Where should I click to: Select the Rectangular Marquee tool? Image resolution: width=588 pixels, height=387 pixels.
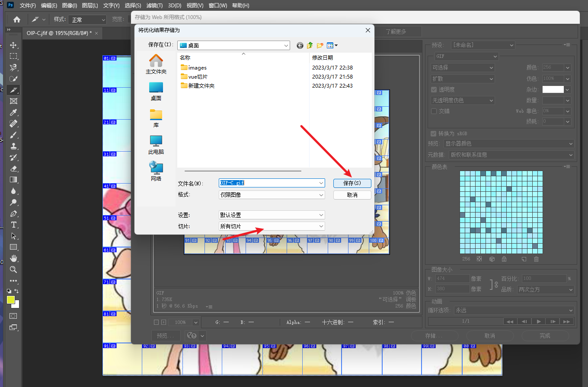pos(13,56)
